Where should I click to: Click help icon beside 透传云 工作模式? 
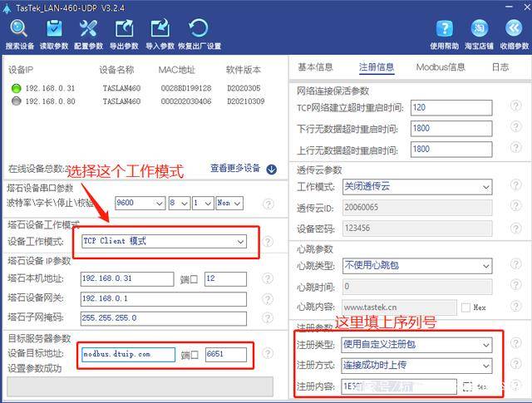point(515,185)
